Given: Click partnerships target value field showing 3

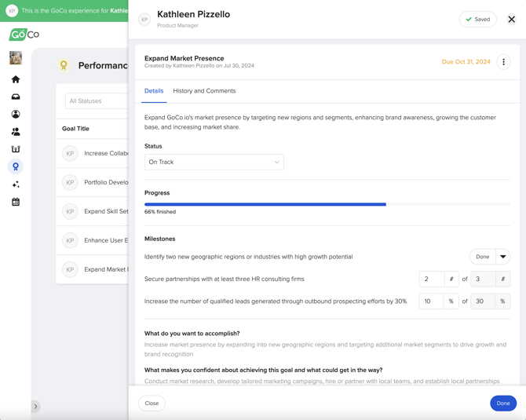Looking at the screenshot, I should point(483,279).
